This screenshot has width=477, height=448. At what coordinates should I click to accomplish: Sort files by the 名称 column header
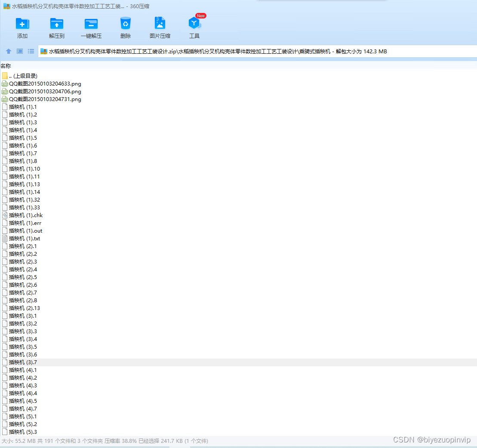click(x=6, y=66)
